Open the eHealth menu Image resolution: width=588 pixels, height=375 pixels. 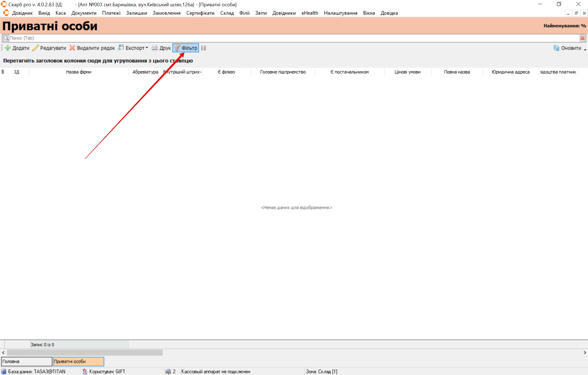310,13
